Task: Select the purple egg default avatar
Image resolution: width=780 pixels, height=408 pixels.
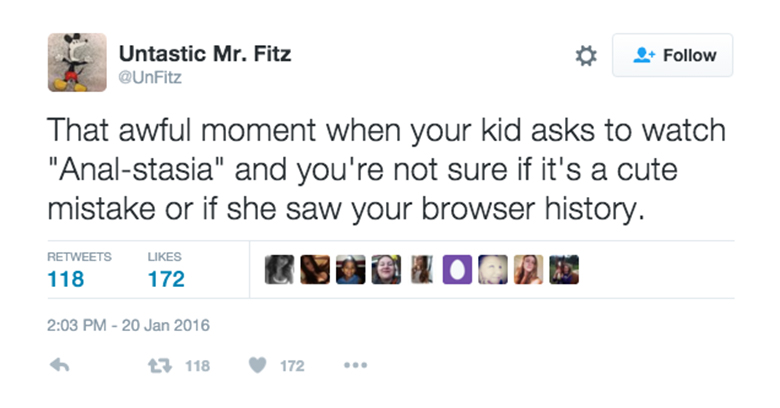Action: 457,270
